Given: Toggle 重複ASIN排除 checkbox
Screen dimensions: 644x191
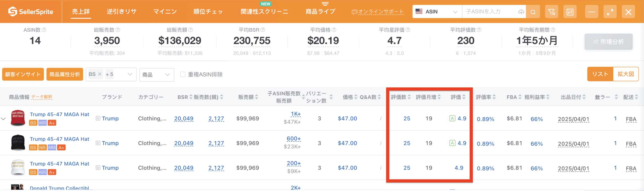Looking at the screenshot, I should click(183, 74).
